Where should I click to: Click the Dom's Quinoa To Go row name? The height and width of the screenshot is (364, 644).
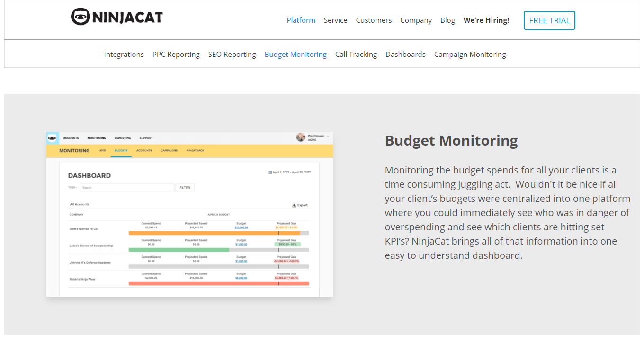pos(83,229)
